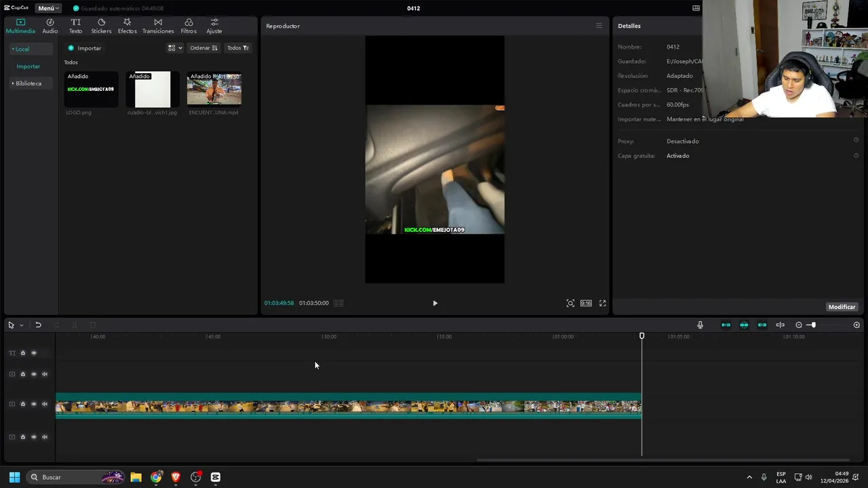
Task: Open the Efectos tab
Action: (x=127, y=26)
